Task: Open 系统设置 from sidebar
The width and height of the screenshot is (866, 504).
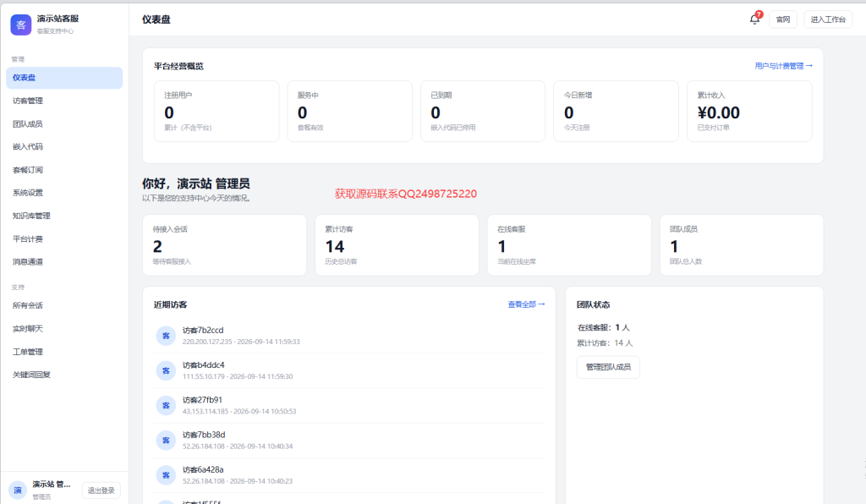Action: pos(64,193)
